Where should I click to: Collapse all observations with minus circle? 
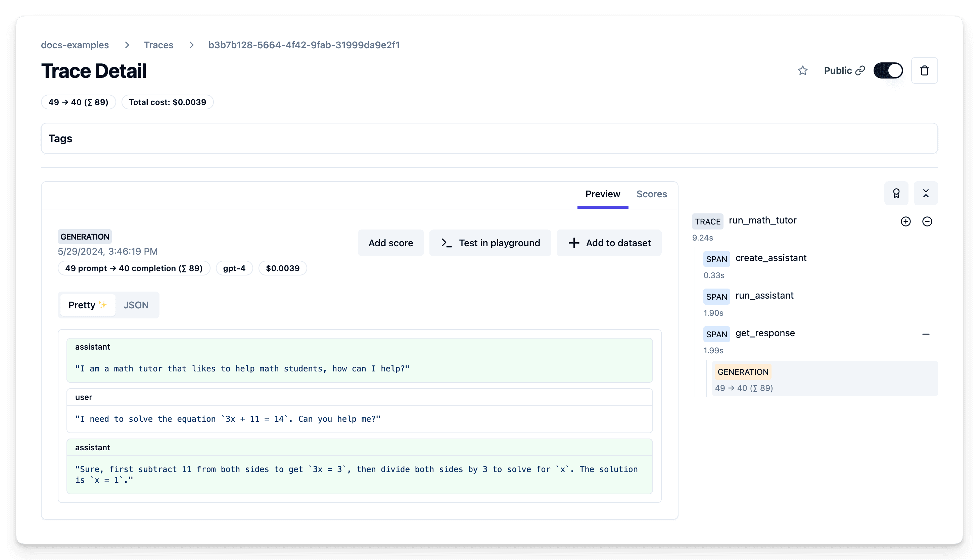[x=927, y=221]
